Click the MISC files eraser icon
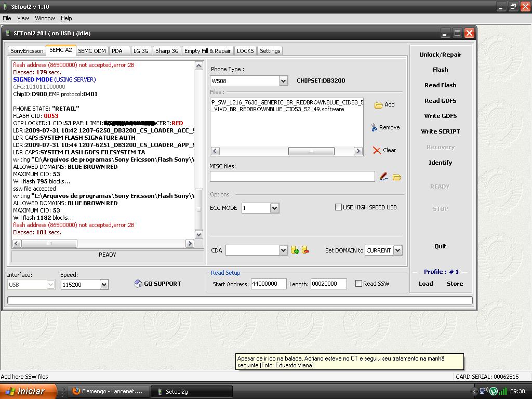Image resolution: width=532 pixels, height=399 pixels. coord(384,177)
